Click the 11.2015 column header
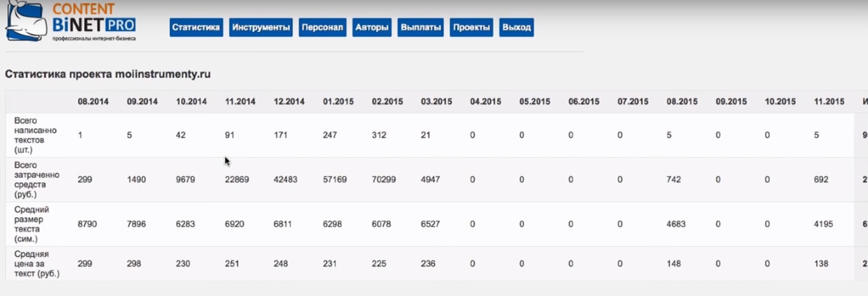Screen dimensions: 868x296 (829, 102)
